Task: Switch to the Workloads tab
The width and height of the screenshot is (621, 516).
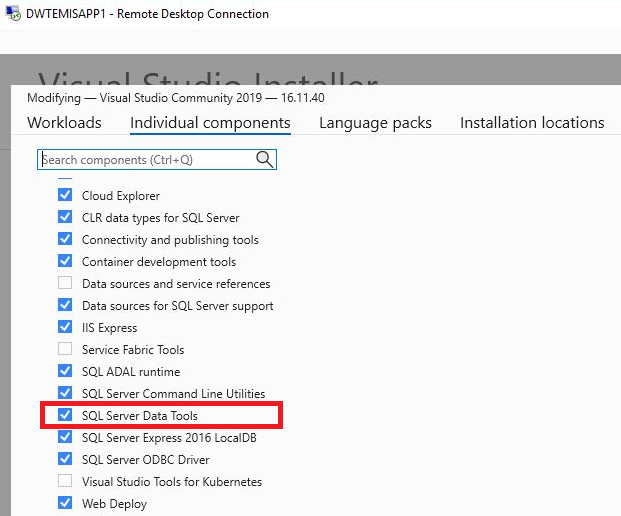Action: click(x=64, y=123)
